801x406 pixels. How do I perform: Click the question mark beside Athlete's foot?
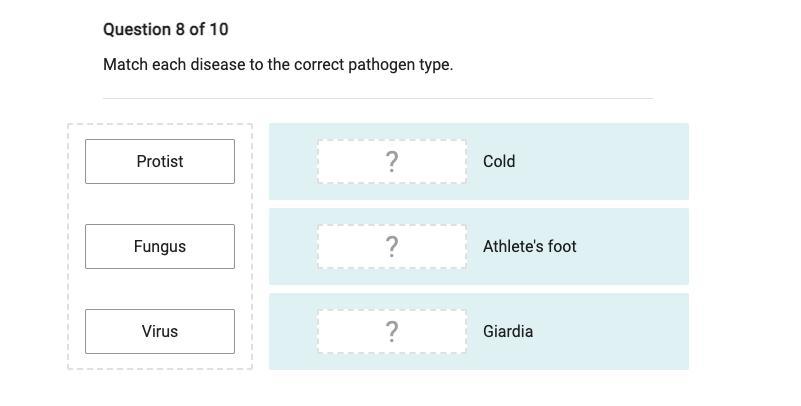[392, 246]
